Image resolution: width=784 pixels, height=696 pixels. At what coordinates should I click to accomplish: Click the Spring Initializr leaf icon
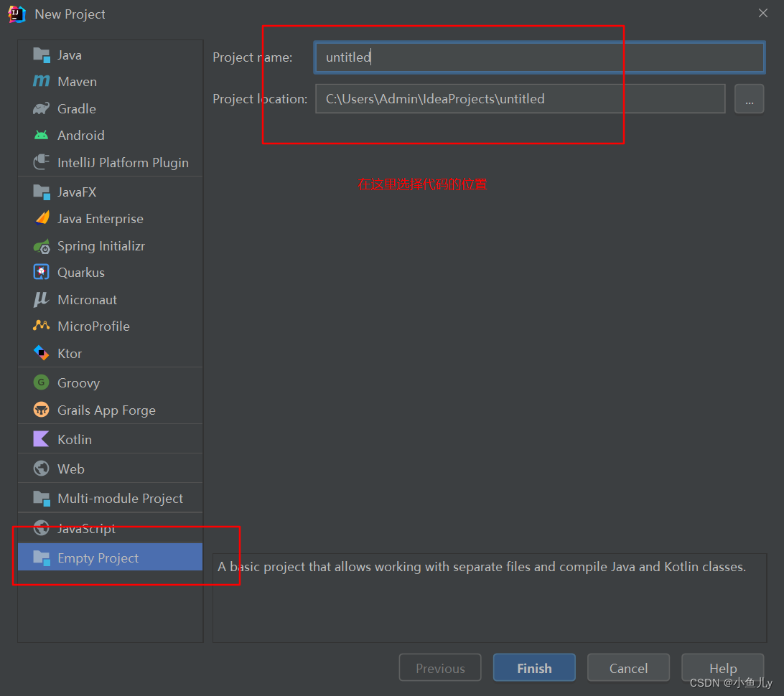[x=42, y=246]
